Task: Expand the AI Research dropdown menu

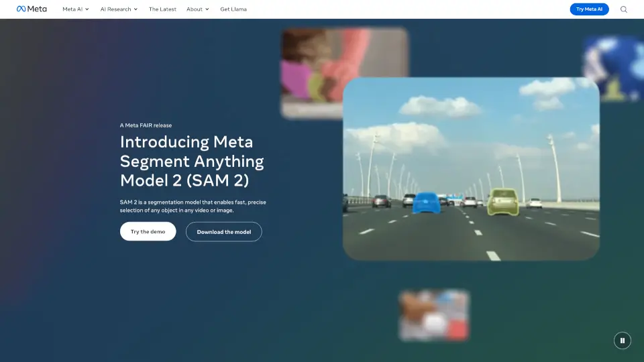Action: click(119, 9)
